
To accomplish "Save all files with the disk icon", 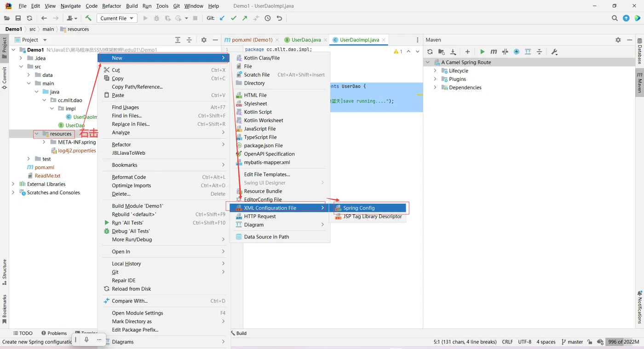I will point(18,18).
